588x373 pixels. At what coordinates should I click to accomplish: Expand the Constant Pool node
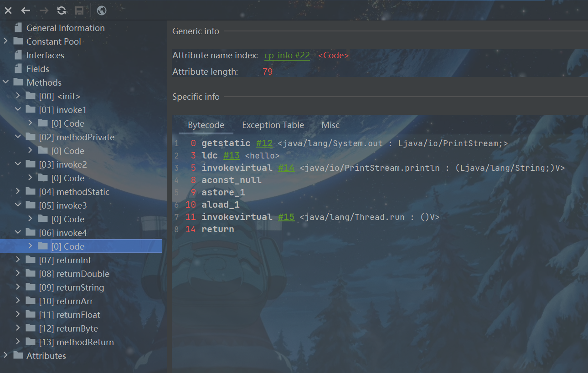click(6, 41)
